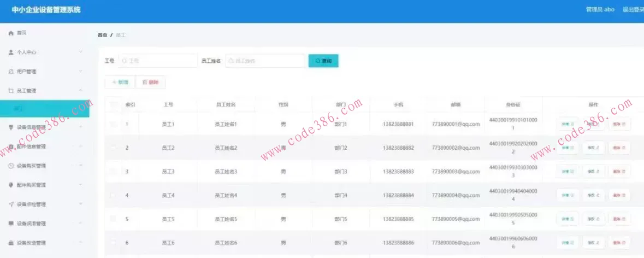Viewport: 644px width, 258px height.
Task: Tick the checkbox for row 员工5
Action: (x=114, y=219)
